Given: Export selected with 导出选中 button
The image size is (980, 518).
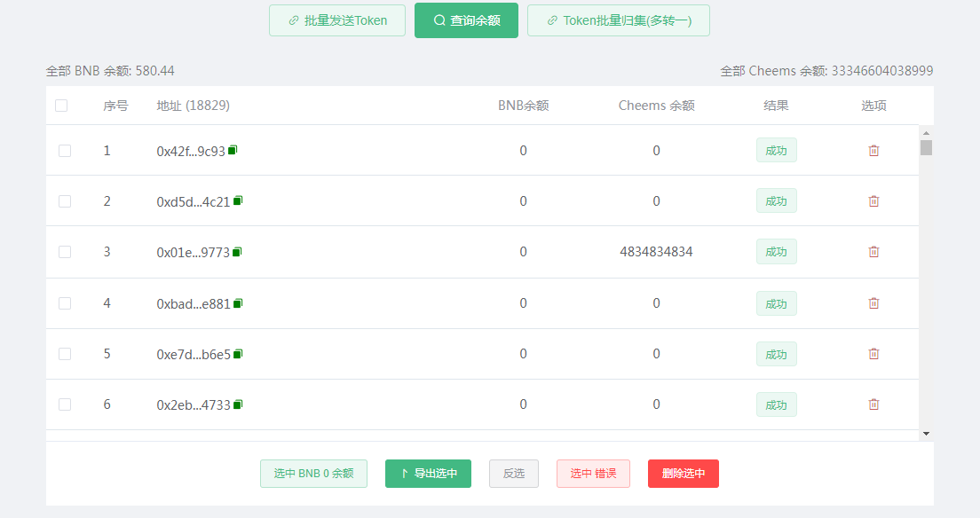Looking at the screenshot, I should point(428,474).
